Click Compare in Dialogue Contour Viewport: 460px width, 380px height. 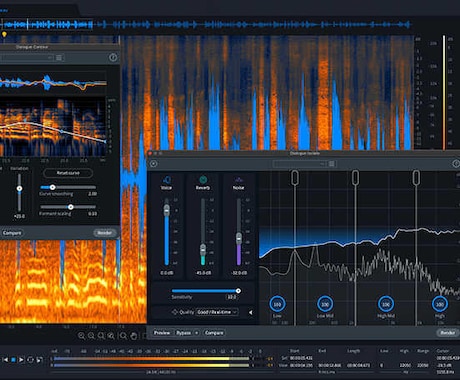[x=12, y=233]
